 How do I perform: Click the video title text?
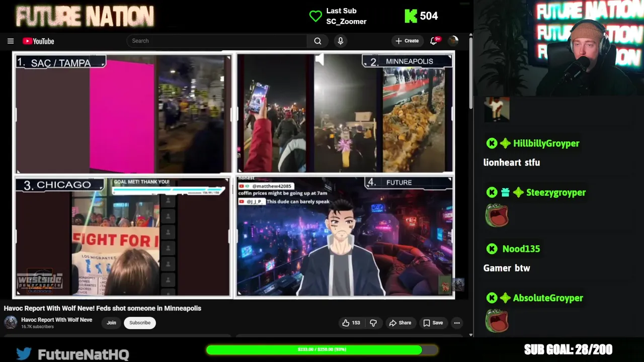coord(103,308)
